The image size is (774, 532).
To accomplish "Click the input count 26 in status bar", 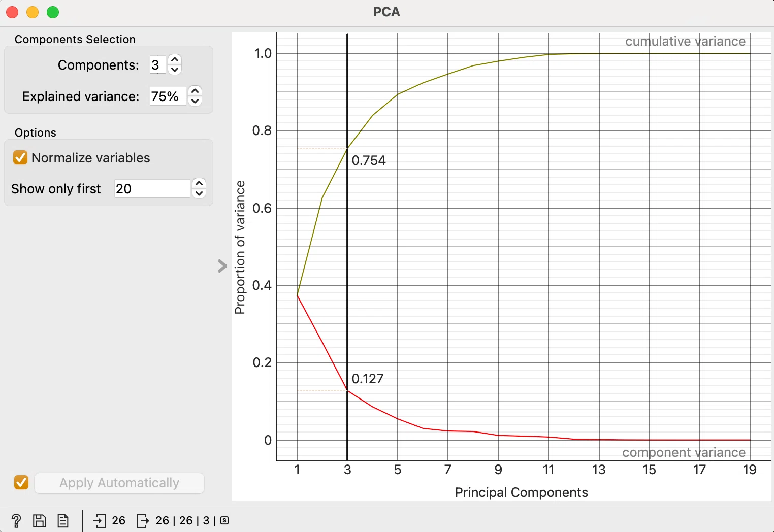I will [118, 520].
